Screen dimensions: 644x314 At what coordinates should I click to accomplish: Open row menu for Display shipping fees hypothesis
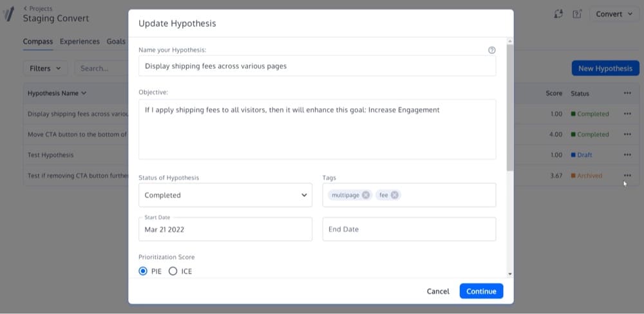click(x=627, y=114)
